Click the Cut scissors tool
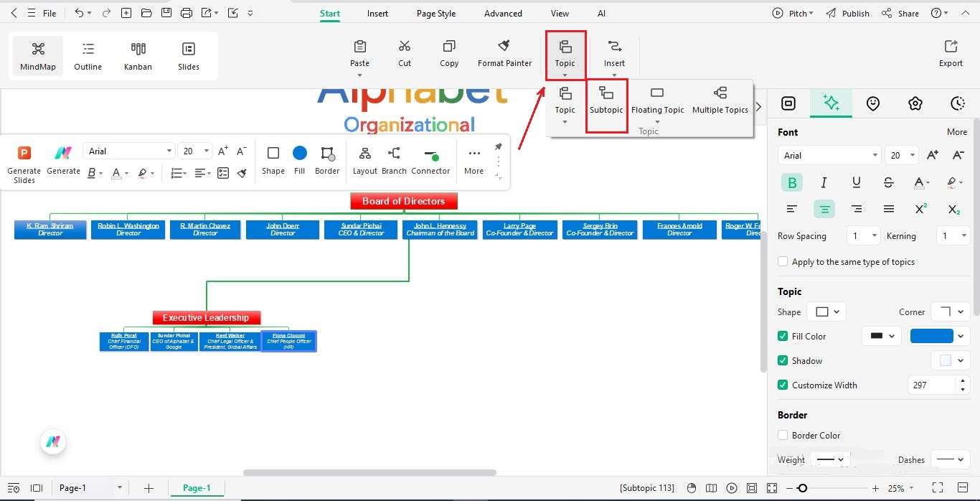 tap(405, 53)
